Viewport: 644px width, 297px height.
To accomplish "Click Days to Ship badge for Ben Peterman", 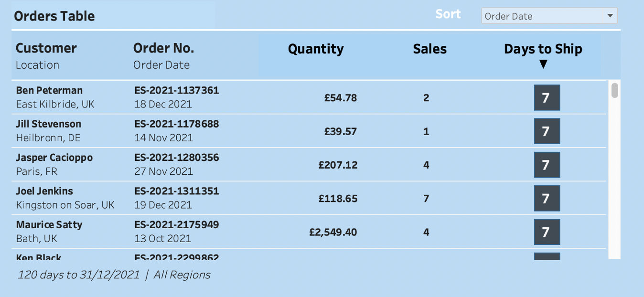I will (547, 98).
